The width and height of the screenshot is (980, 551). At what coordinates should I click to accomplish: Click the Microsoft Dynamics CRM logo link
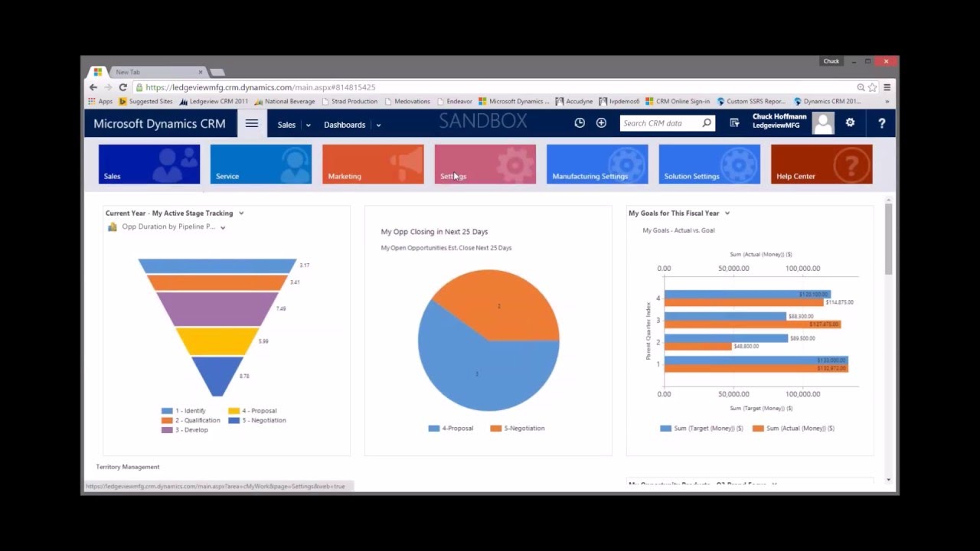point(159,123)
